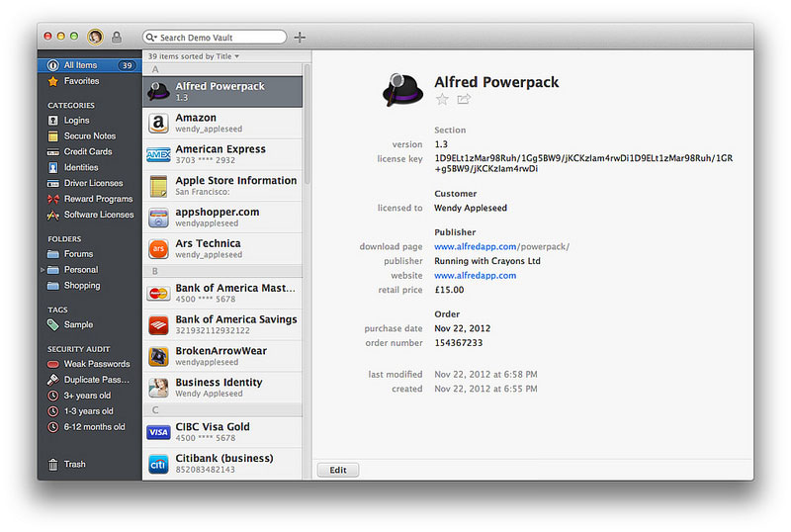791x532 pixels.
Task: Click licensed to Wendy Appleseed
Action: tap(471, 208)
